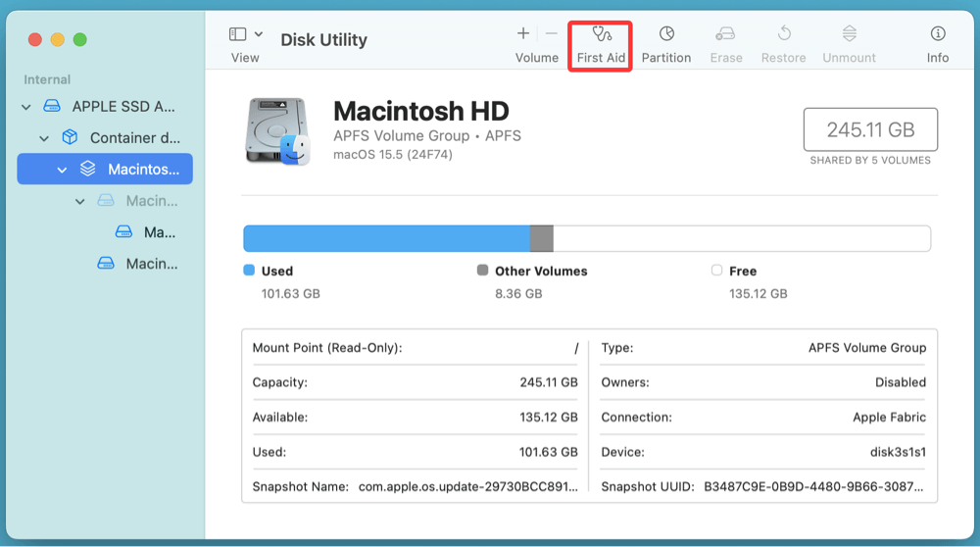Collapse the greyed Macin... volume chevron
This screenshot has height=547, width=980.
pos(80,201)
